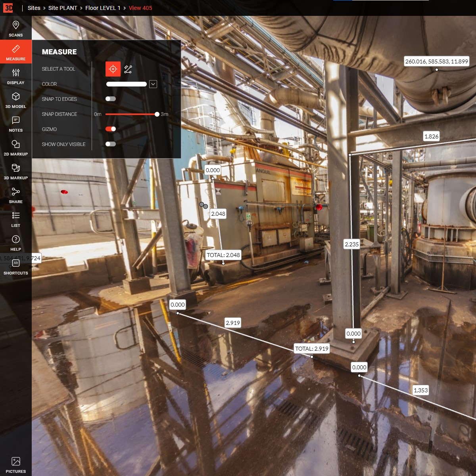Go to Floor LEVEL 1 breadcrumb
The width and height of the screenshot is (476, 476).
click(x=103, y=8)
